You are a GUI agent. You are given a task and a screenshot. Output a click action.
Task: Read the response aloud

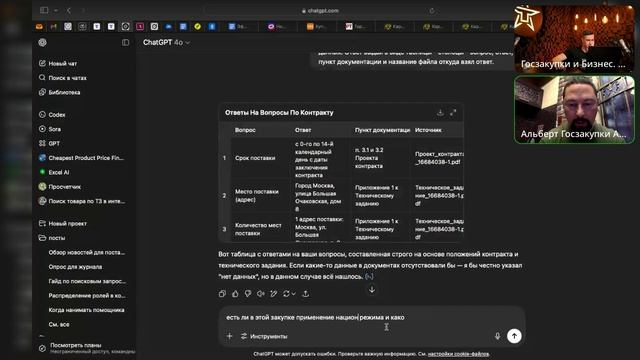point(260,293)
